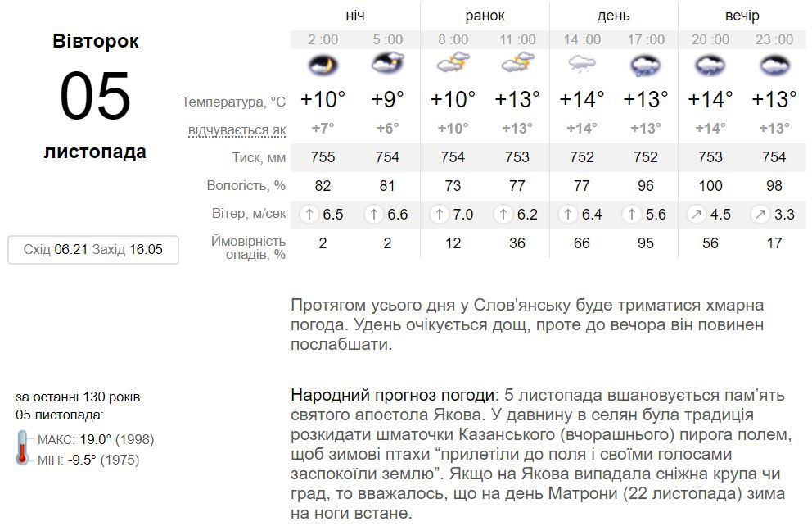The width and height of the screenshot is (812, 526).
Task: Click the 14:00 light rain cloud icon
Action: click(582, 64)
